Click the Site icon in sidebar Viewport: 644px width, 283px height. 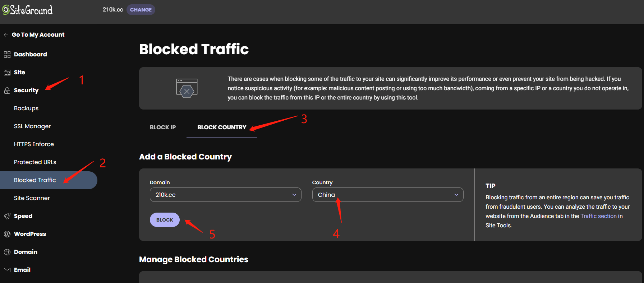7,73
